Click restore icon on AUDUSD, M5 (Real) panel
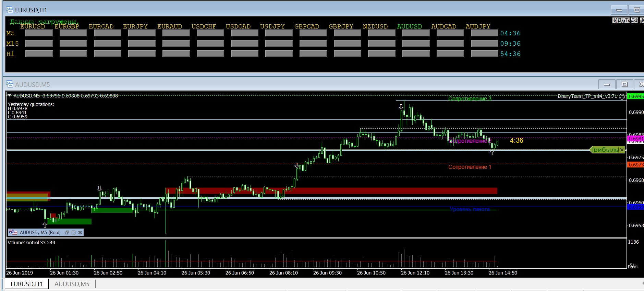The height and width of the screenshot is (291, 644). [x=67, y=232]
